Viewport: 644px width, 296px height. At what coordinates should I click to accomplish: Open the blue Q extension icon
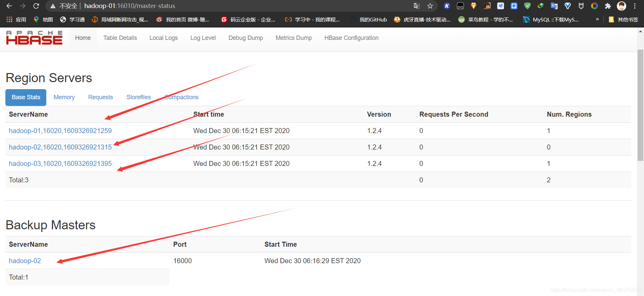(x=514, y=6)
